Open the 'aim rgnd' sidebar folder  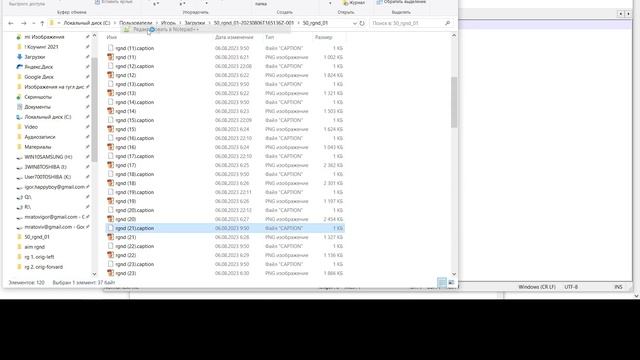[34, 247]
